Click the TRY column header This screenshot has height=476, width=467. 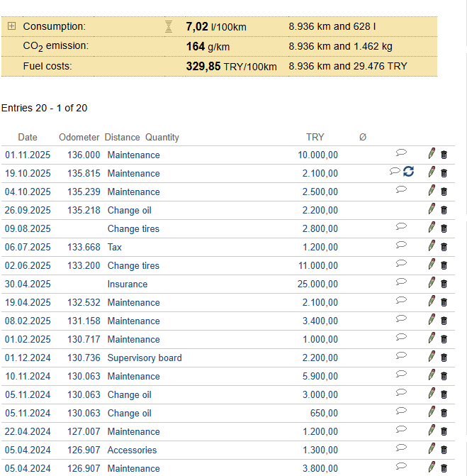tap(315, 137)
